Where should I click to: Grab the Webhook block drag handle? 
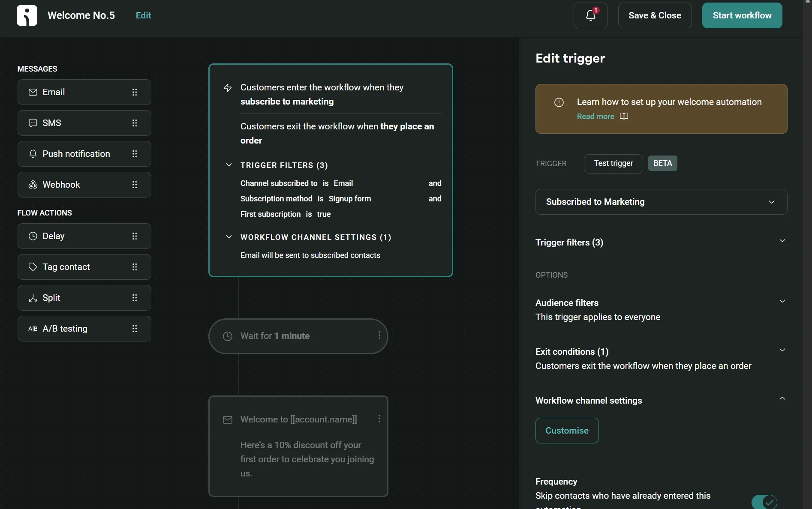135,185
